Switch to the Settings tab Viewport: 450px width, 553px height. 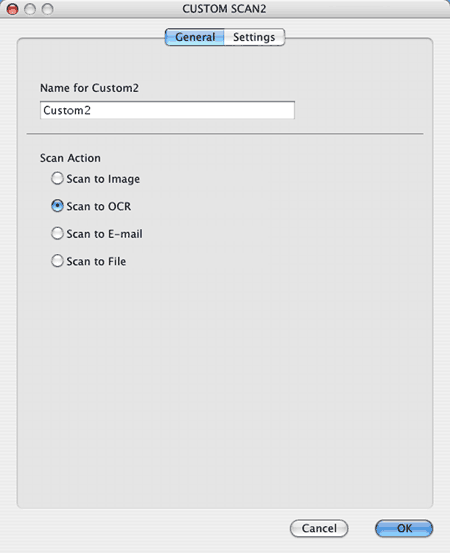(254, 37)
